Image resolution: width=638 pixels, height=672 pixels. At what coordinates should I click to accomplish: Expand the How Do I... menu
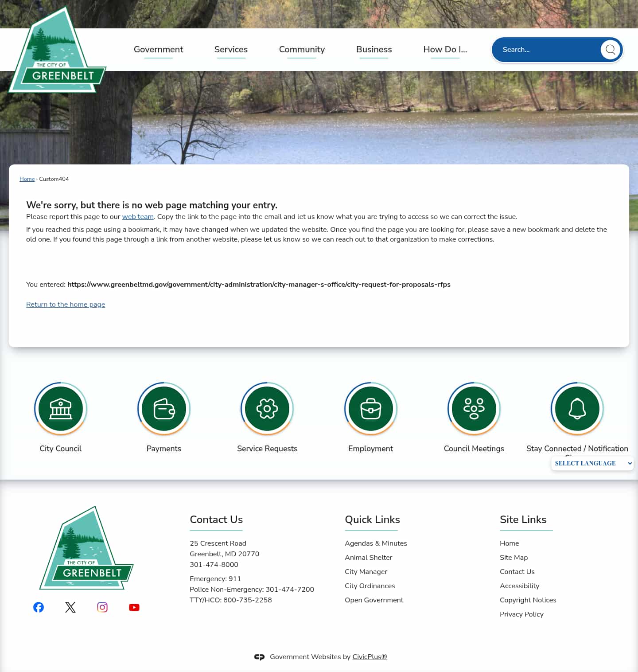[445, 50]
